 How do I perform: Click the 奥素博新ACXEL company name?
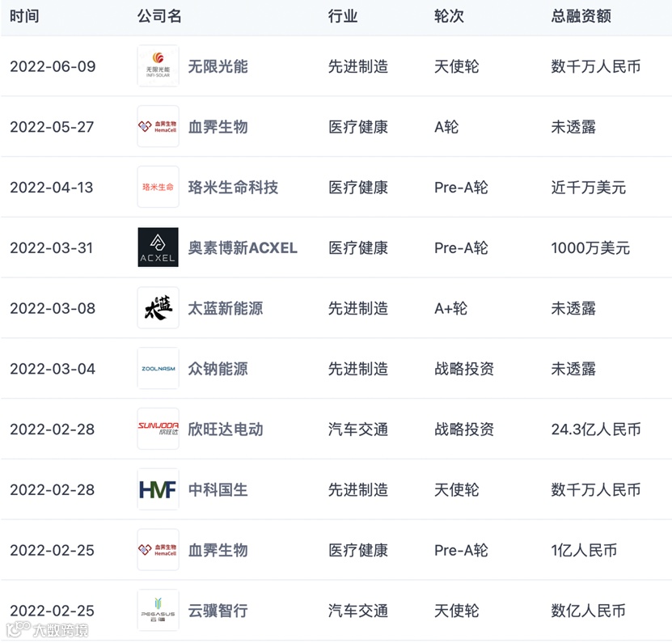pos(243,247)
